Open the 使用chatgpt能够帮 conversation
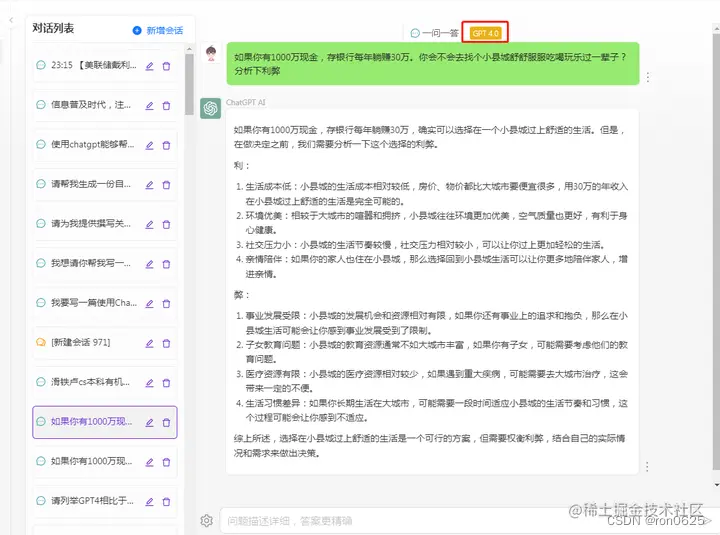 105,144
